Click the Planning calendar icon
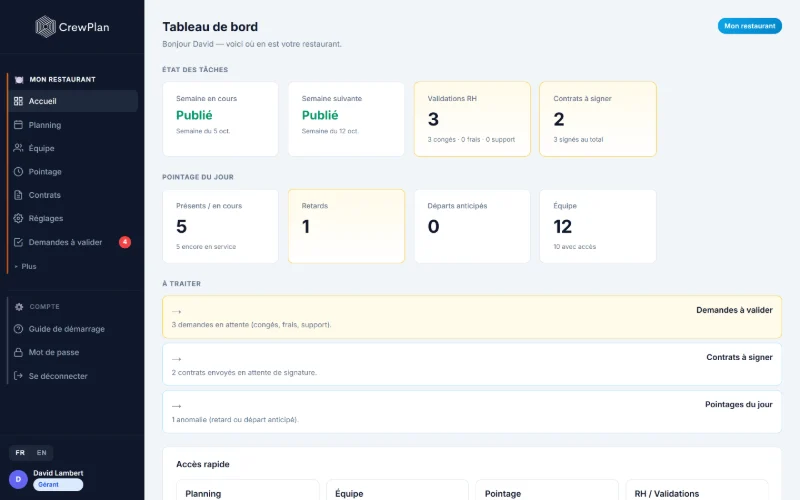Screen dimensions: 800x500 click(x=18, y=124)
